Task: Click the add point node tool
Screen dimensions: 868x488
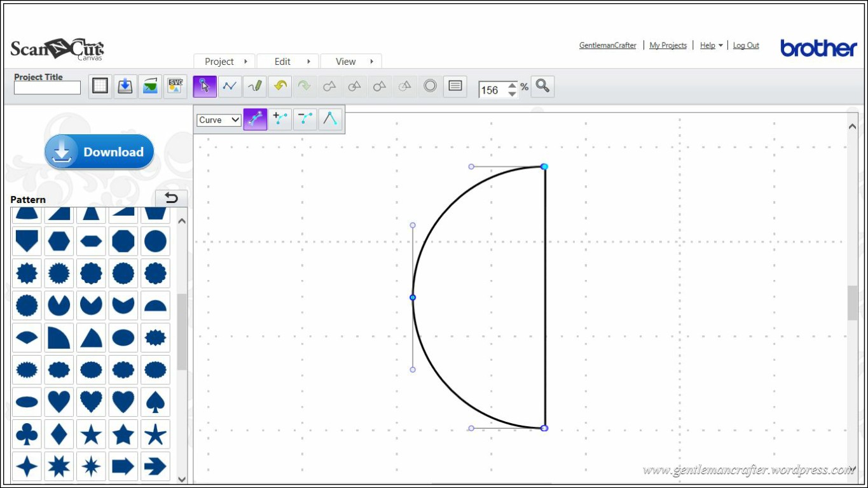Action: click(280, 119)
